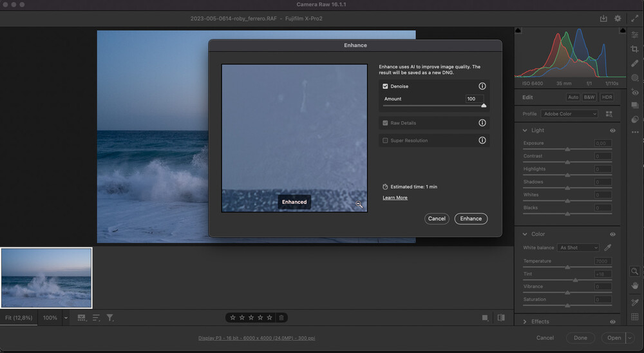Image resolution: width=644 pixels, height=353 pixels.
Task: Select the Red Eye removal tool
Action: [635, 92]
